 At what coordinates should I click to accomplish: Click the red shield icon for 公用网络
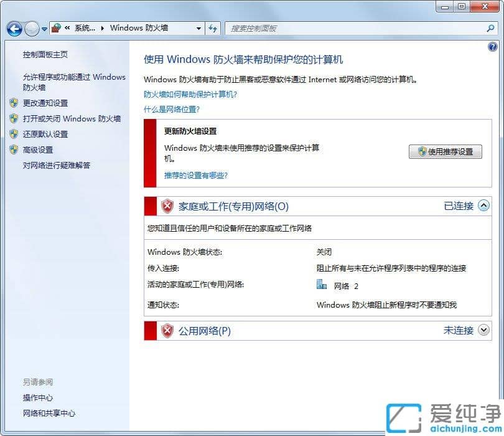tap(167, 331)
